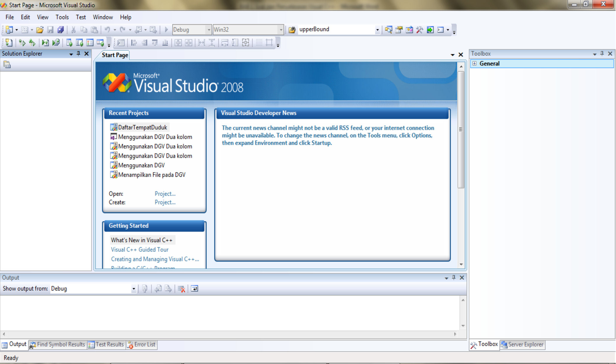Open the Tools menu

pos(62,17)
